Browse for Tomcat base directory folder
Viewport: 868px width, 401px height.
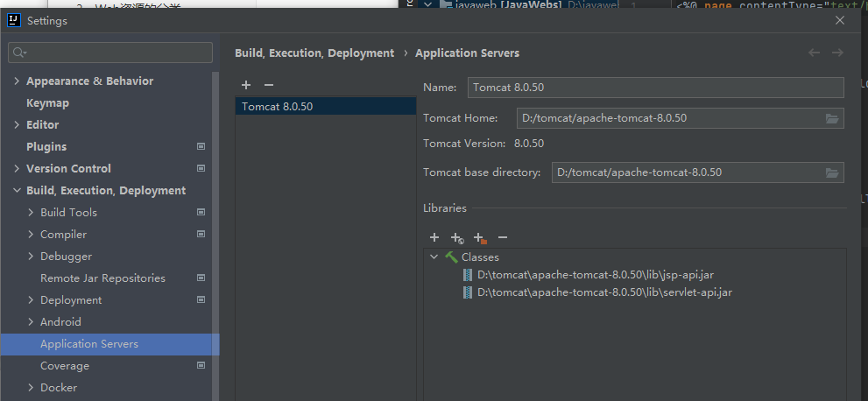coord(831,172)
